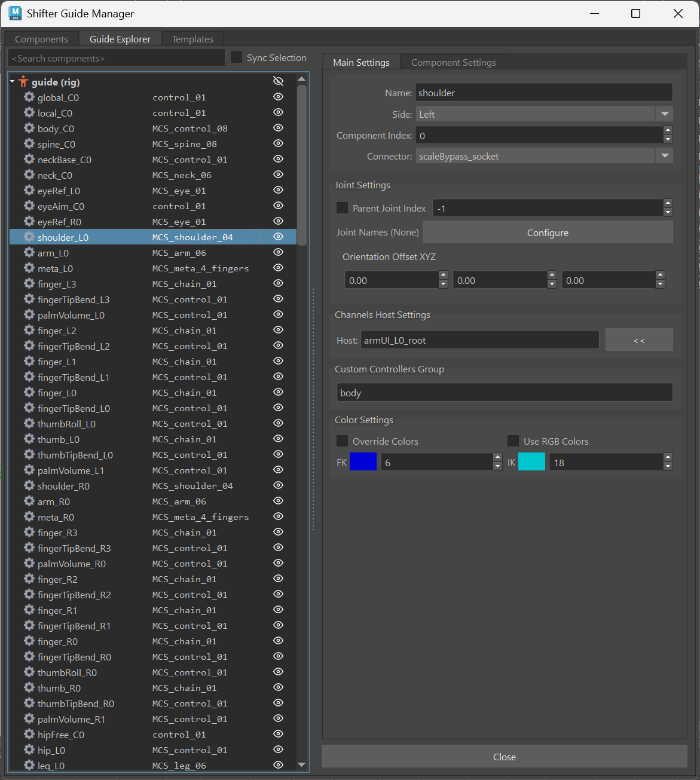Click the gear icon of arm_R0

pyautogui.click(x=29, y=501)
